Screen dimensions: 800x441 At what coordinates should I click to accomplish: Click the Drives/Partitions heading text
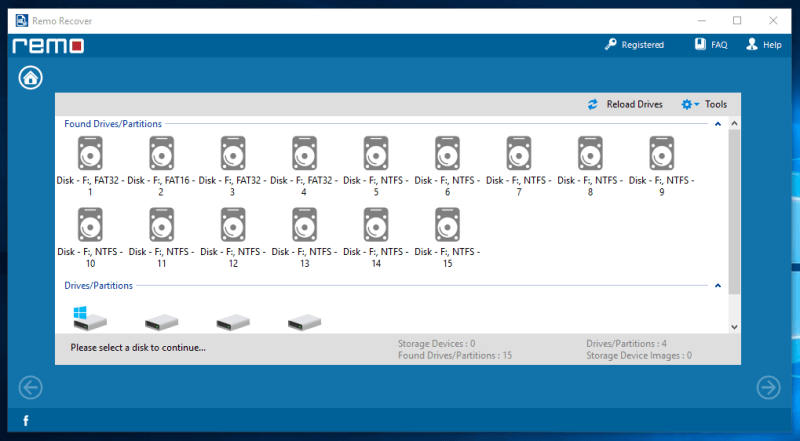[98, 285]
